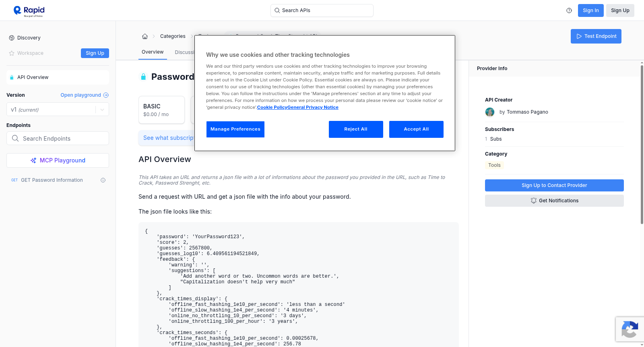Image resolution: width=644 pixels, height=347 pixels.
Task: Open the General Privacy Notice link
Action: click(313, 107)
